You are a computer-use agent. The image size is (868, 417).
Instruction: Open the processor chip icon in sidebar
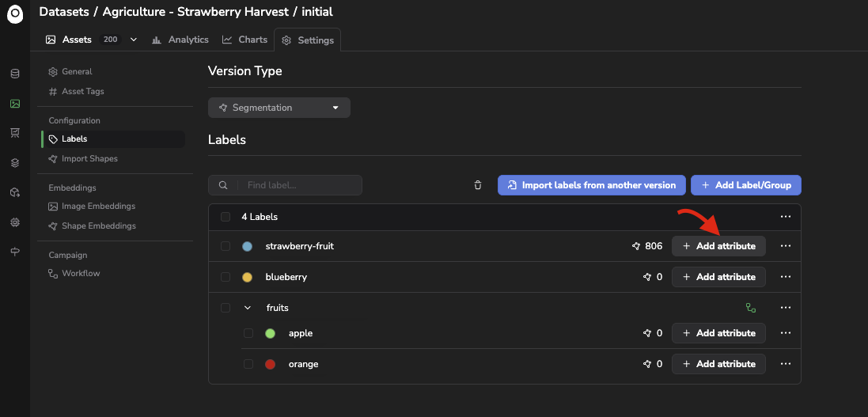pyautogui.click(x=15, y=222)
